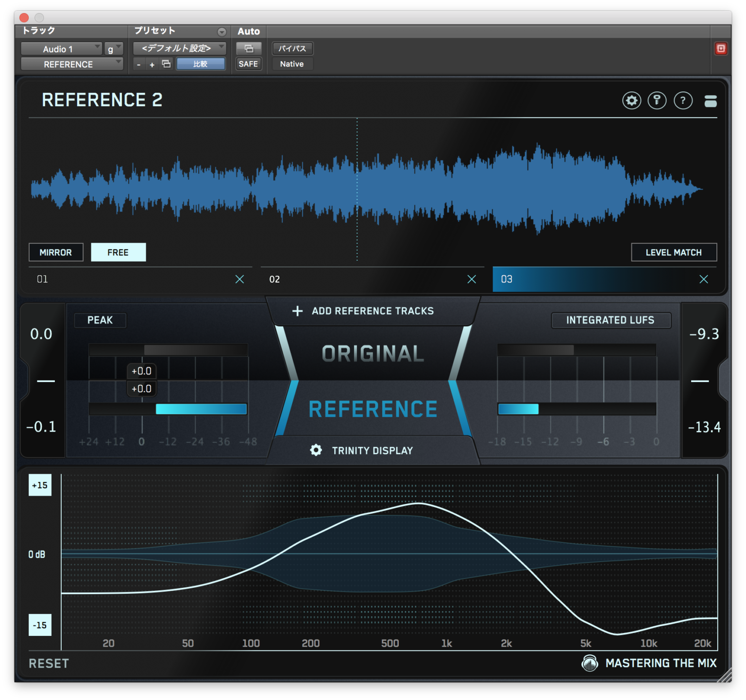This screenshot has width=746, height=700.
Task: Remove reference track 03 with its X
Action: click(x=704, y=279)
